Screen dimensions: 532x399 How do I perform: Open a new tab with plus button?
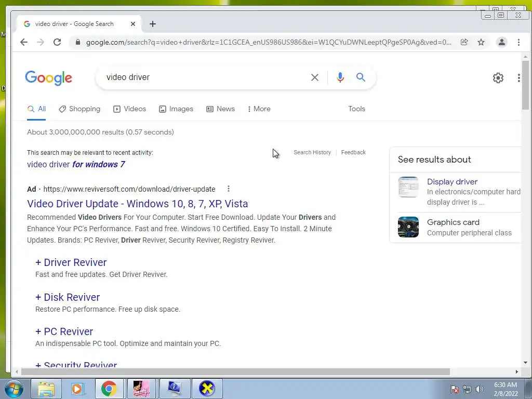click(x=153, y=24)
